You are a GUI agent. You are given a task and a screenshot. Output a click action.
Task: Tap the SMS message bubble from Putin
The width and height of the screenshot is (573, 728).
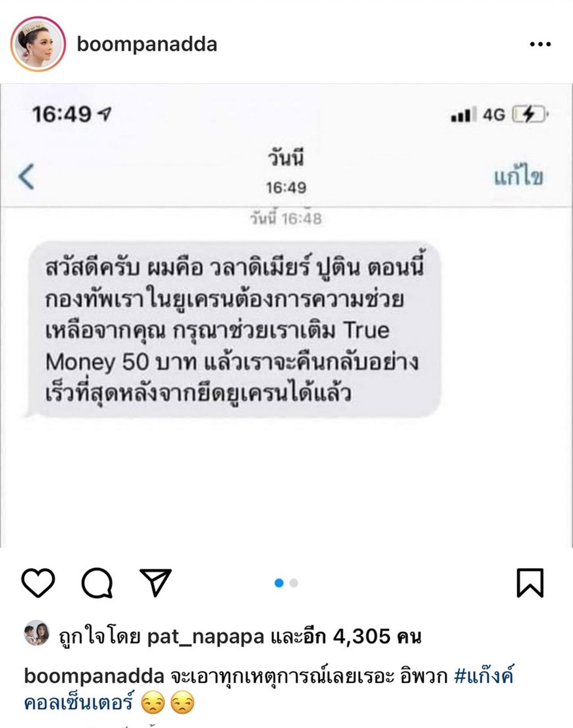point(233,330)
